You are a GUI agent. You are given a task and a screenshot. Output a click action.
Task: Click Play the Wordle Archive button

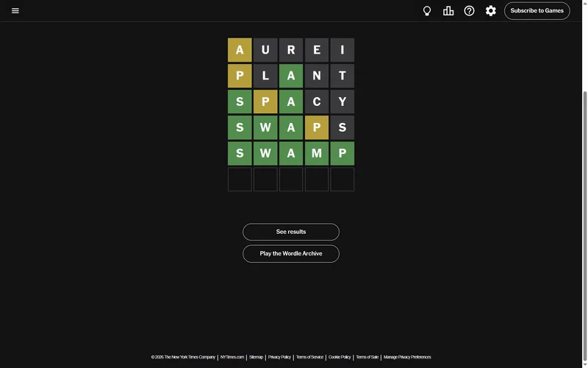click(x=291, y=254)
